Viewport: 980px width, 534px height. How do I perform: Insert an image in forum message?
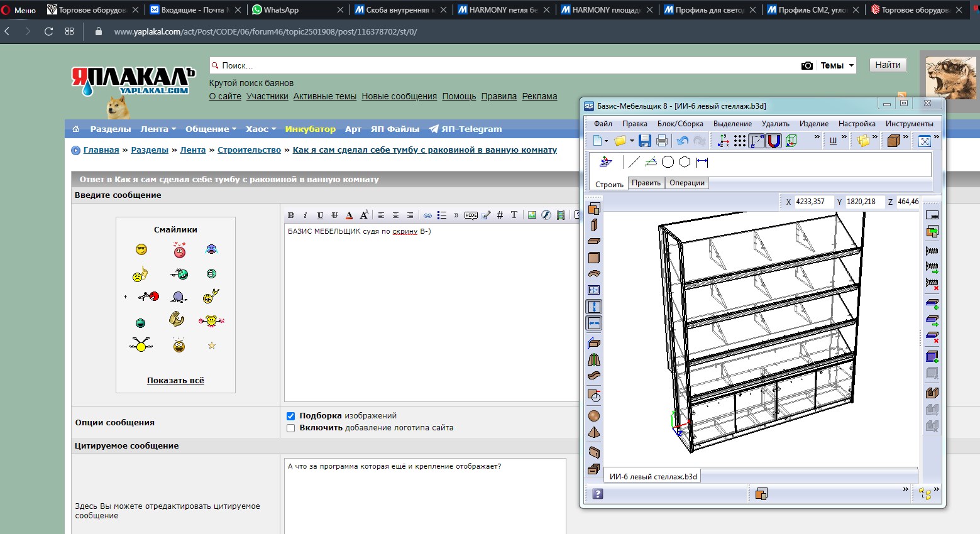(532, 215)
